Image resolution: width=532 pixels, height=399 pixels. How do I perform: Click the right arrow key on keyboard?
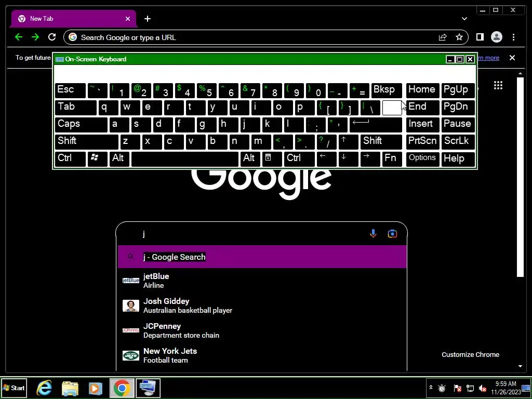coord(370,158)
